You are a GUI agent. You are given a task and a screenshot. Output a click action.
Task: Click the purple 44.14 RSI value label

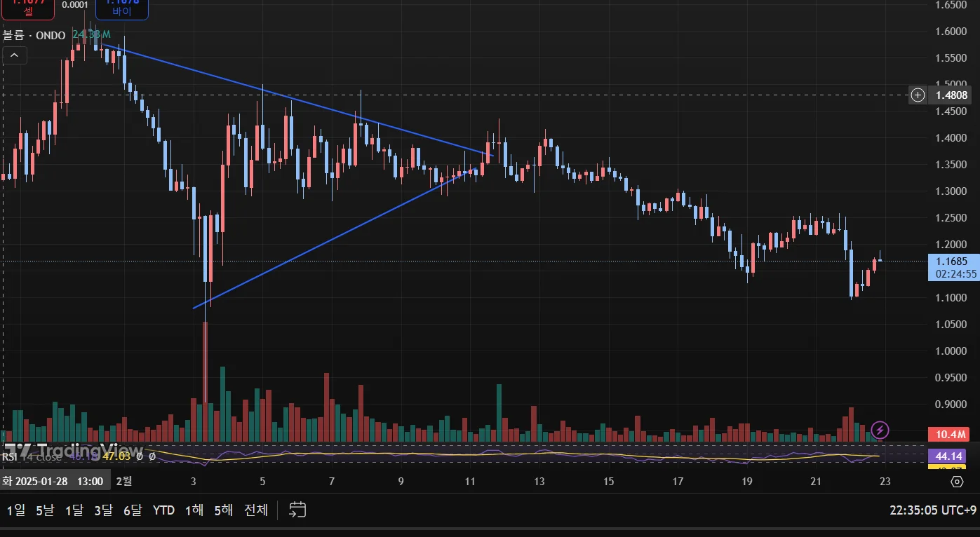(948, 456)
